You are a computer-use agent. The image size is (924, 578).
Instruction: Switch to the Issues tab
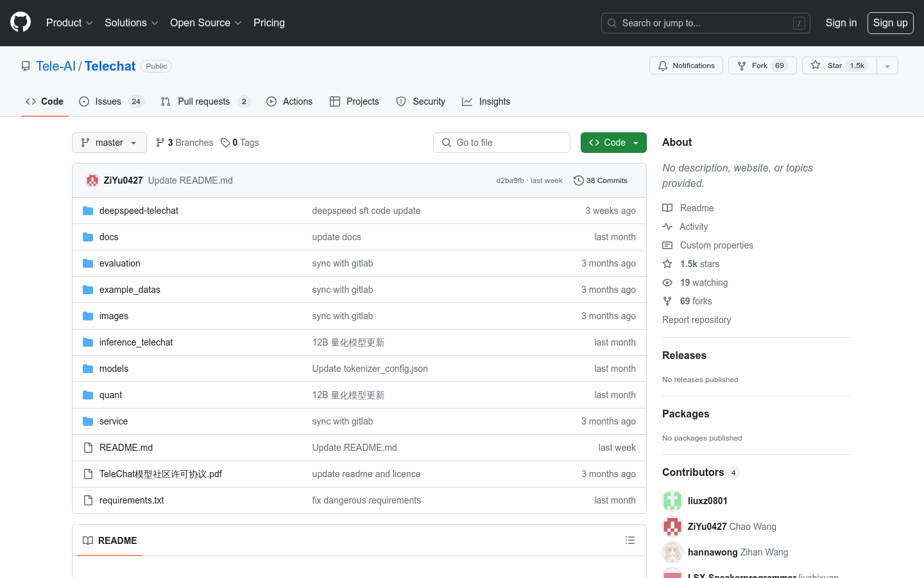click(x=112, y=101)
